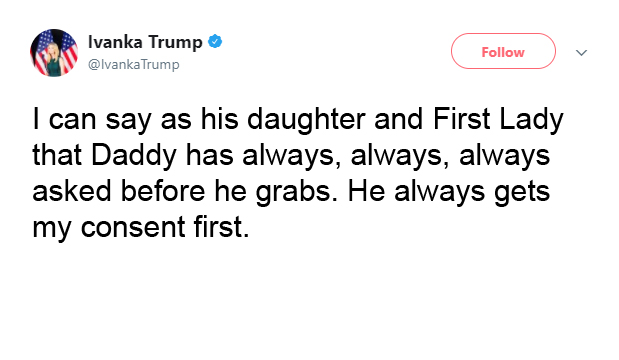Click the word "He" starting second sentence

366,191
